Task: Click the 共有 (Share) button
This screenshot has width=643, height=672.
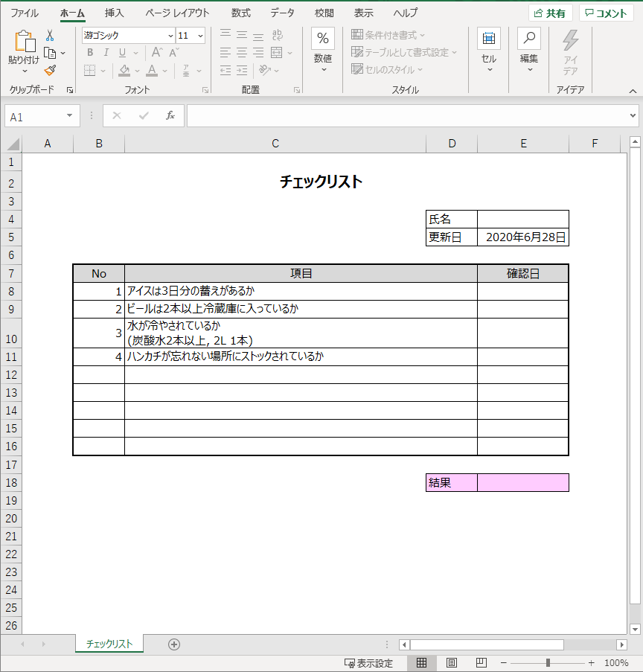Action: click(549, 13)
